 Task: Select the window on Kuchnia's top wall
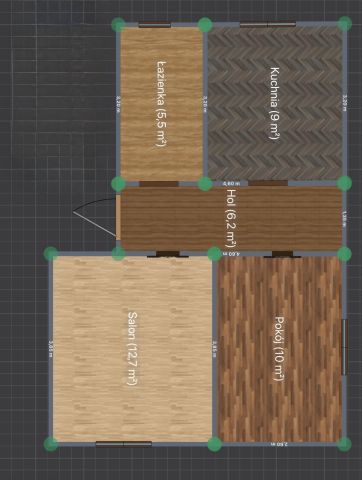(268, 24)
